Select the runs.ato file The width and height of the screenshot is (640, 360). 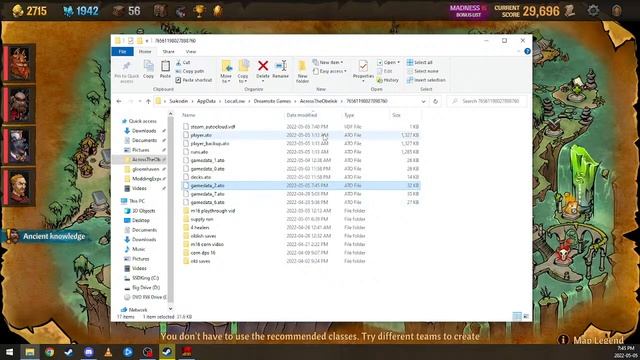tap(199, 152)
